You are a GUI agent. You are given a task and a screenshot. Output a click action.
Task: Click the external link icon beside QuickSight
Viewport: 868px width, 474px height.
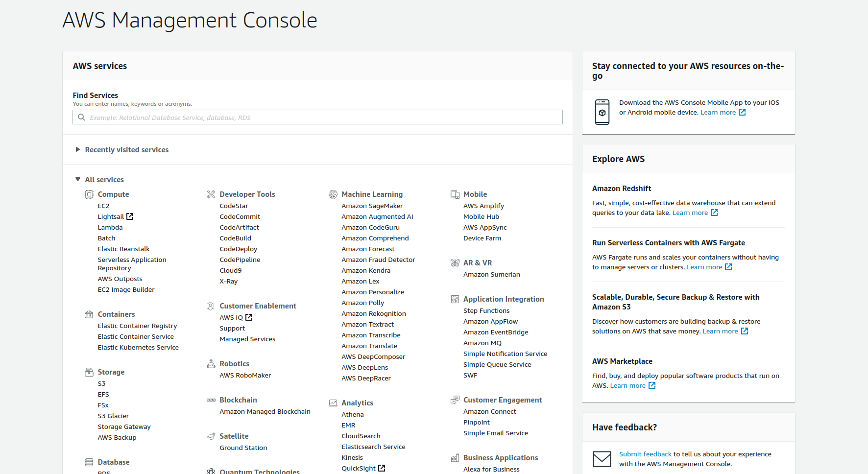click(x=382, y=468)
